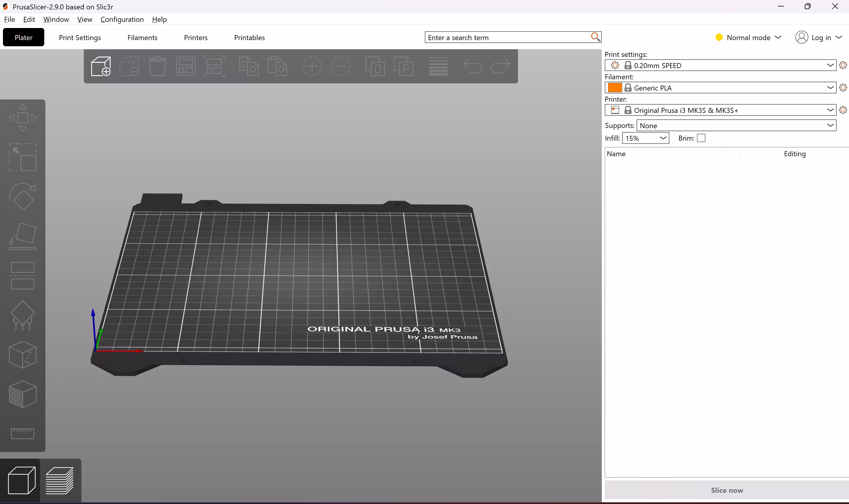
Task: Expand the Generic PLA filament dropdown
Action: click(720, 88)
